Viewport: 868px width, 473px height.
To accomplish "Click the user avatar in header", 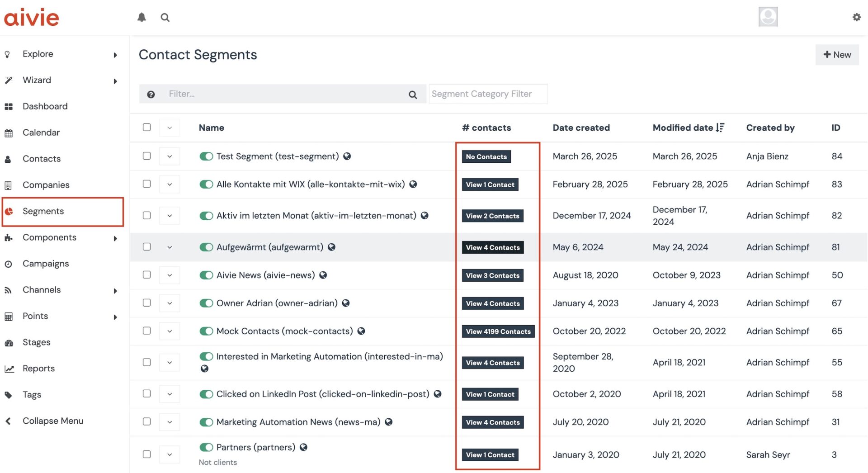I will (768, 17).
